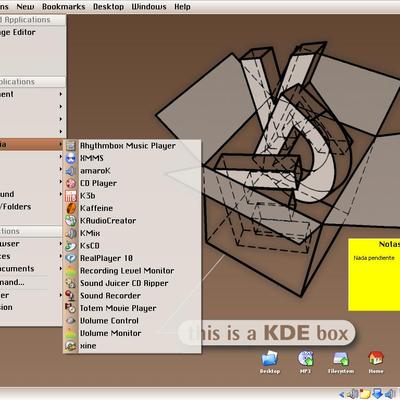Click the blue down-arrow tray icon
400x400 pixels.
point(378,394)
